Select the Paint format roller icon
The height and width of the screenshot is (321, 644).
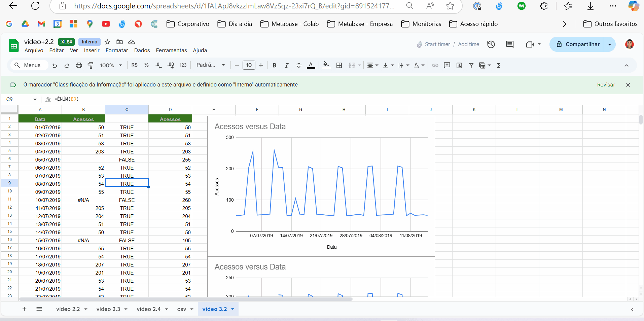click(x=91, y=65)
